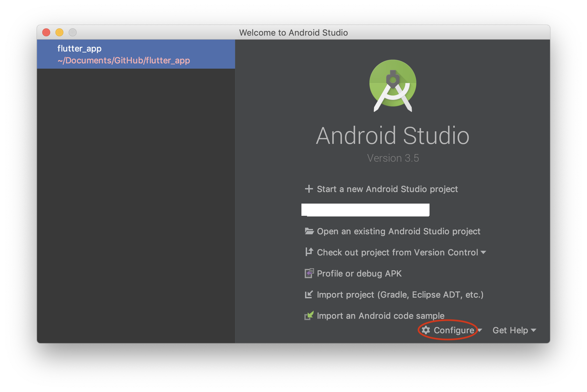Close the Welcome window with red button
The image size is (587, 392).
[x=46, y=32]
